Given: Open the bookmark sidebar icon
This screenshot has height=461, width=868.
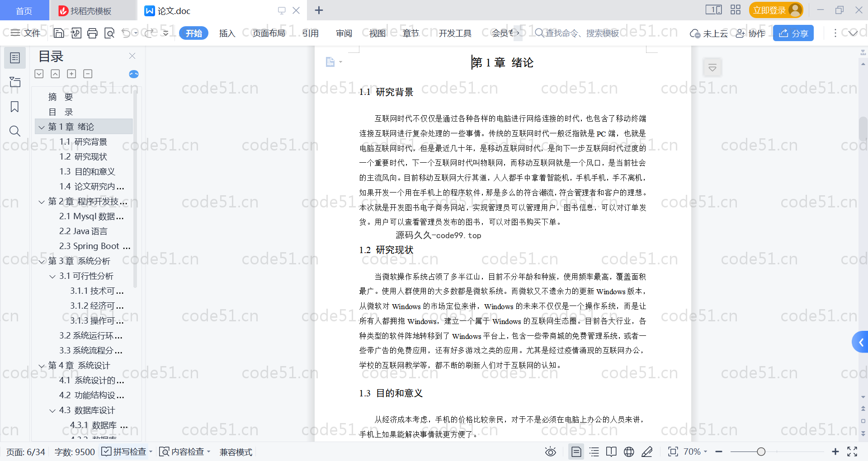Looking at the screenshot, I should pos(15,107).
